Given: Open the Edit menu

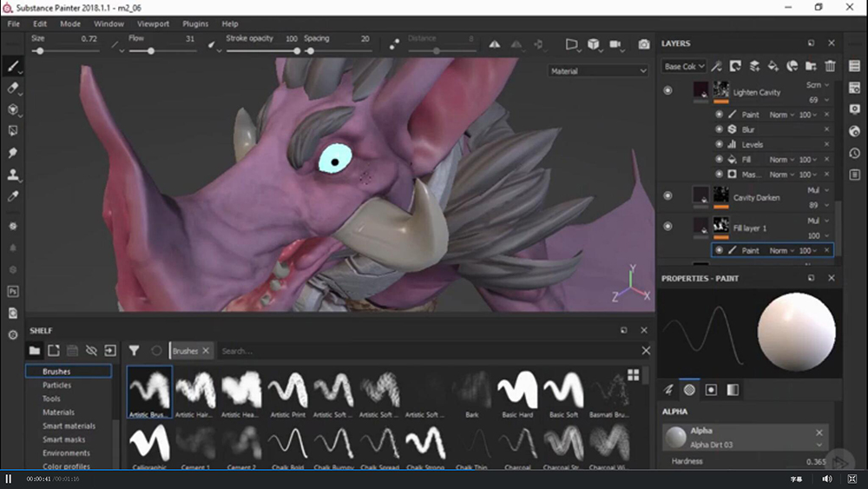Looking at the screenshot, I should 40,23.
